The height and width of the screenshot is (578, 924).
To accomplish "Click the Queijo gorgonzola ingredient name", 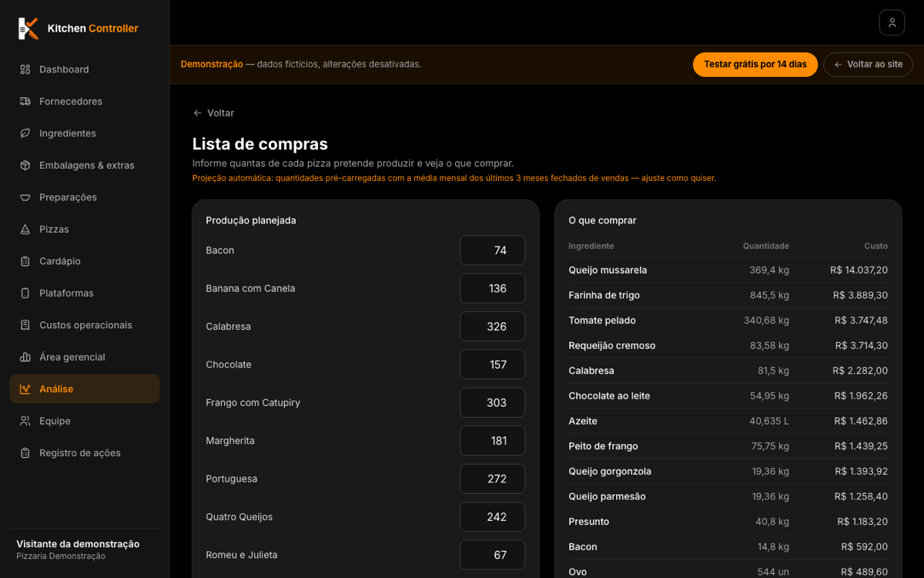I will [x=610, y=471].
